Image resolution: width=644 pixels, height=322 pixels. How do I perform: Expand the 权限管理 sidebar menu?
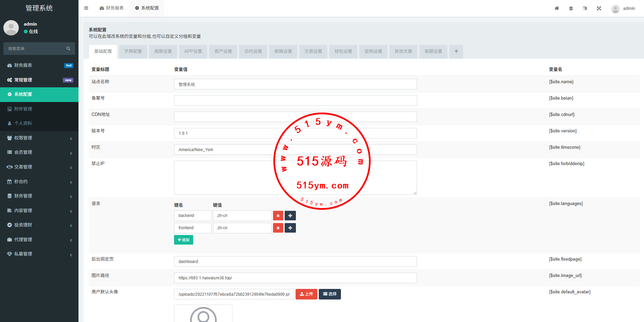point(39,138)
